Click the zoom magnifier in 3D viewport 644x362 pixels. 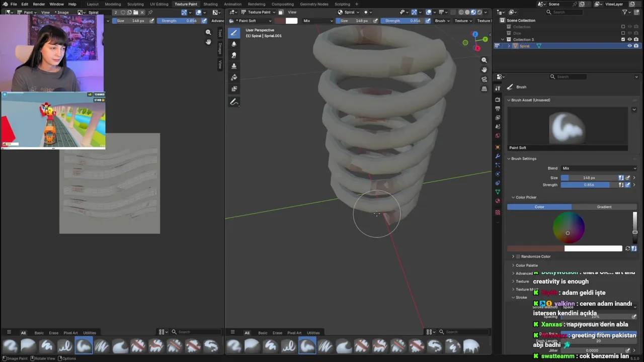(484, 60)
